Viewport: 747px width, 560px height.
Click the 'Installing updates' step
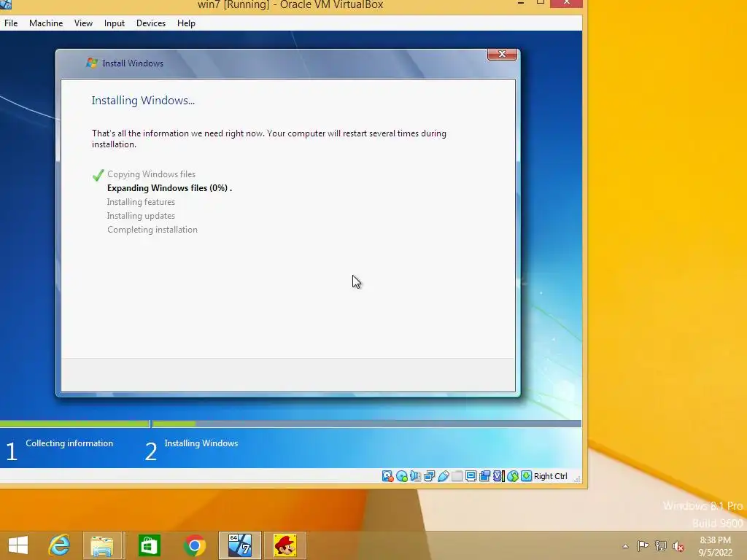click(x=141, y=216)
